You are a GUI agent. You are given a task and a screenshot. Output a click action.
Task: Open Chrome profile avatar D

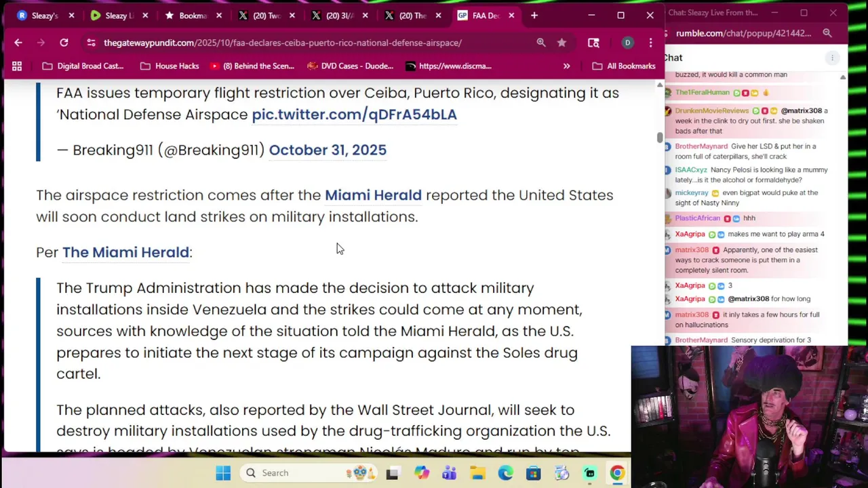[627, 43]
